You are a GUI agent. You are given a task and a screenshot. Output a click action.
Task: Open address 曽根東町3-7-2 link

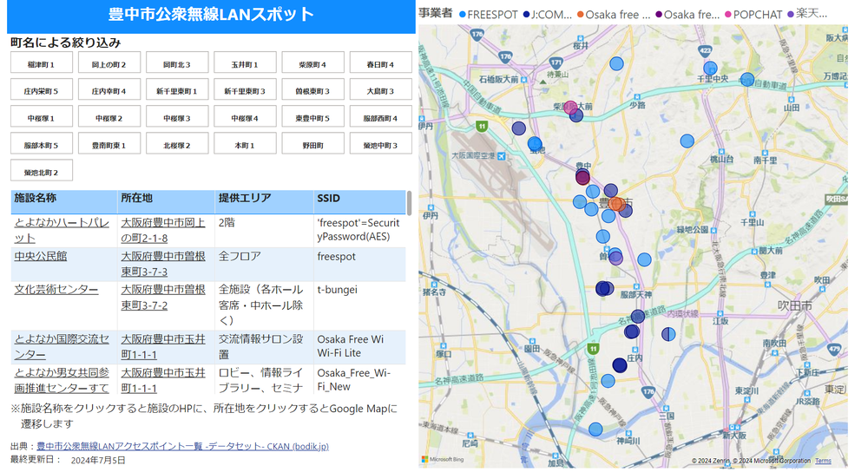point(163,297)
